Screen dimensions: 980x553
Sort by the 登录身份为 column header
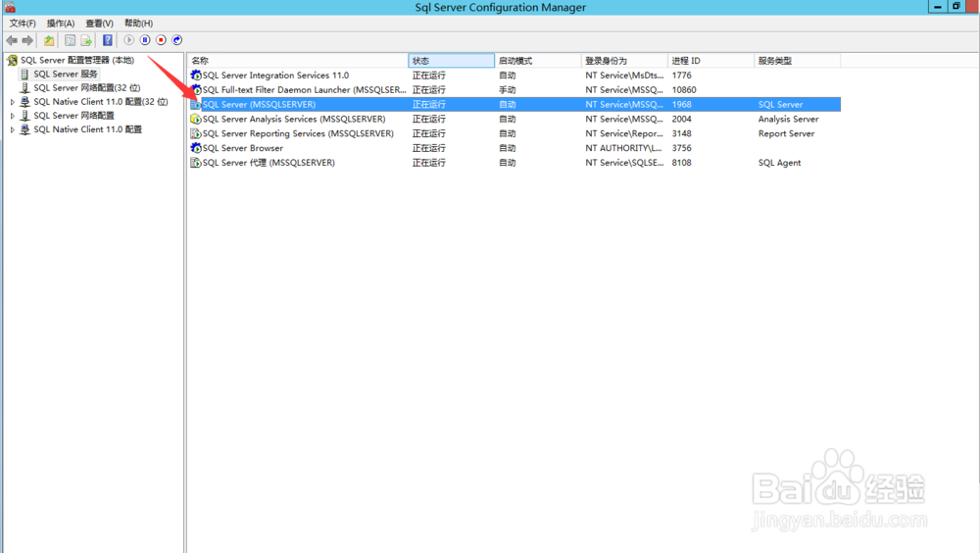coord(624,61)
